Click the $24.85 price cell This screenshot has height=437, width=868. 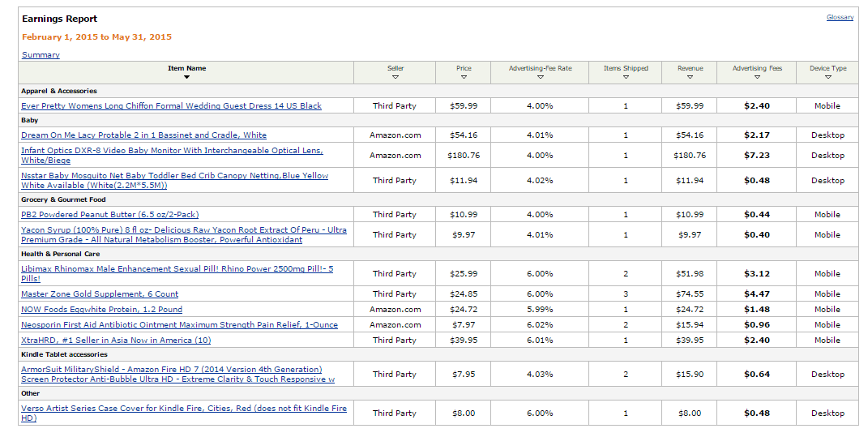click(x=464, y=294)
